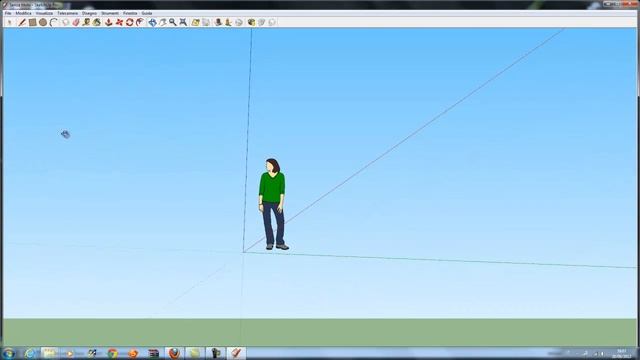Click the woman figure in green shirt
This screenshot has height=360, width=640.
pyautogui.click(x=273, y=204)
